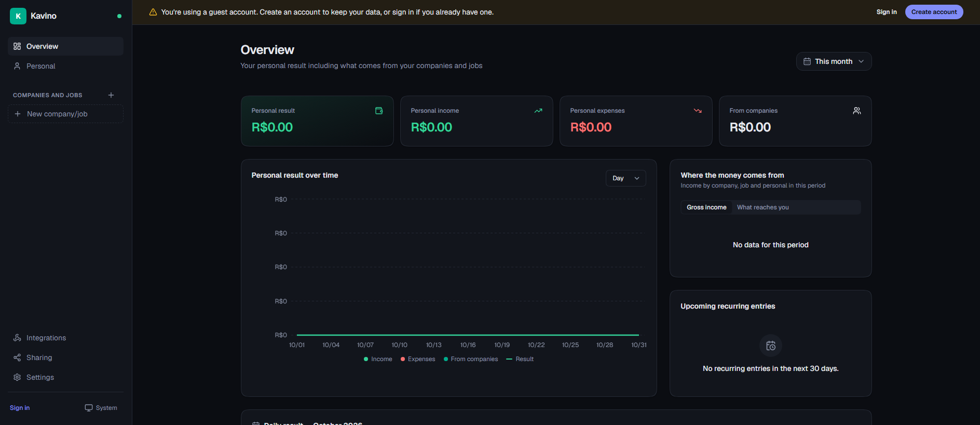Click the calendar clock icon in recurring entries
Viewport: 980px width, 425px height.
tap(771, 346)
